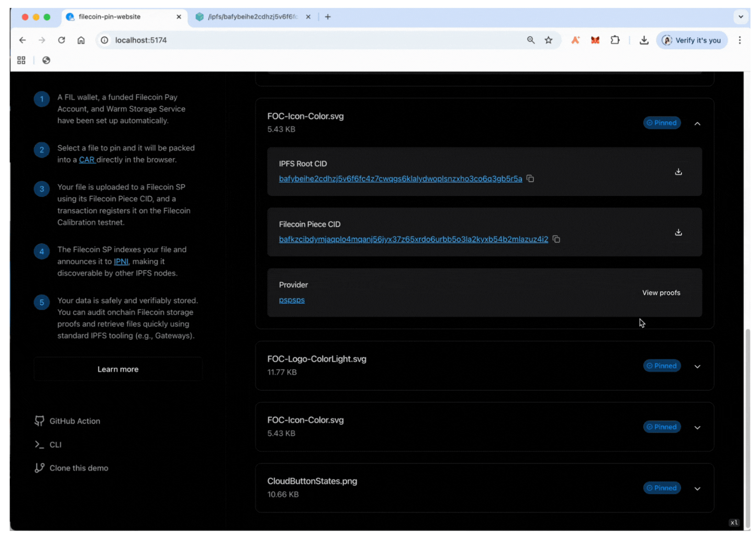
Task: Open the MetaMask fox extension
Action: click(595, 40)
